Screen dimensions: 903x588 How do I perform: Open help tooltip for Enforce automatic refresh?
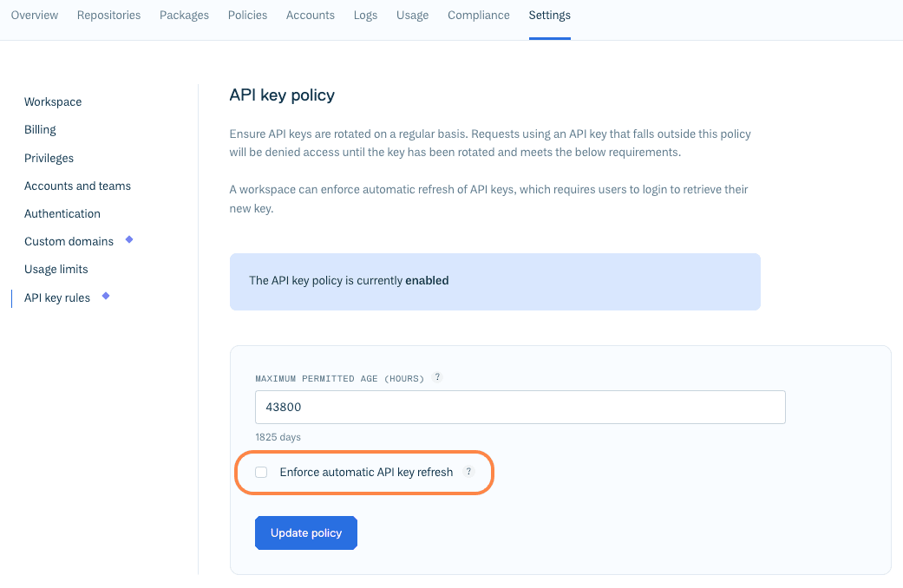(x=468, y=471)
